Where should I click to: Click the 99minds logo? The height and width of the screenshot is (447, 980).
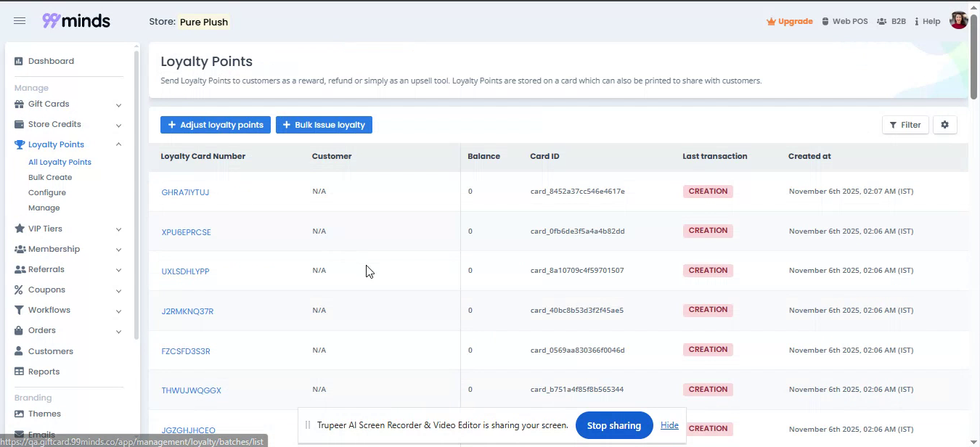(x=76, y=21)
